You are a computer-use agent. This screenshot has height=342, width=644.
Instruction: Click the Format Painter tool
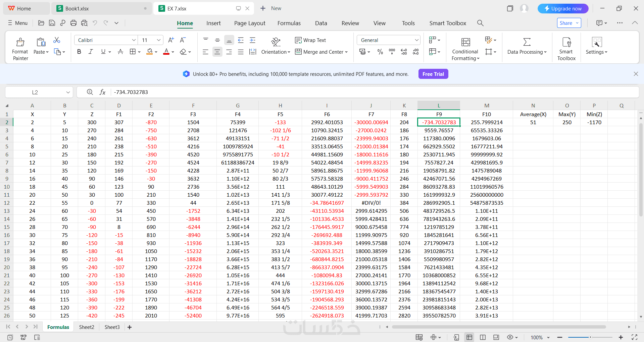point(20,49)
